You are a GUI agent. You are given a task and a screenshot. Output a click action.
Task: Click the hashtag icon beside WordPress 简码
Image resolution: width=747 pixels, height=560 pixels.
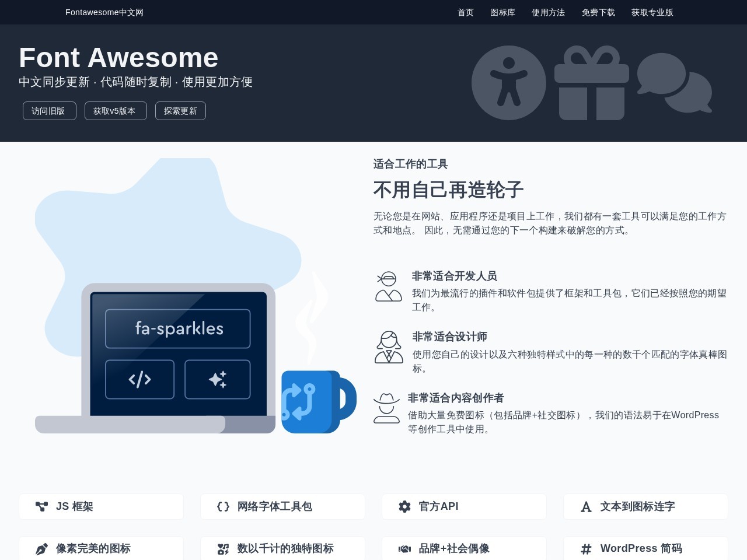(586, 549)
